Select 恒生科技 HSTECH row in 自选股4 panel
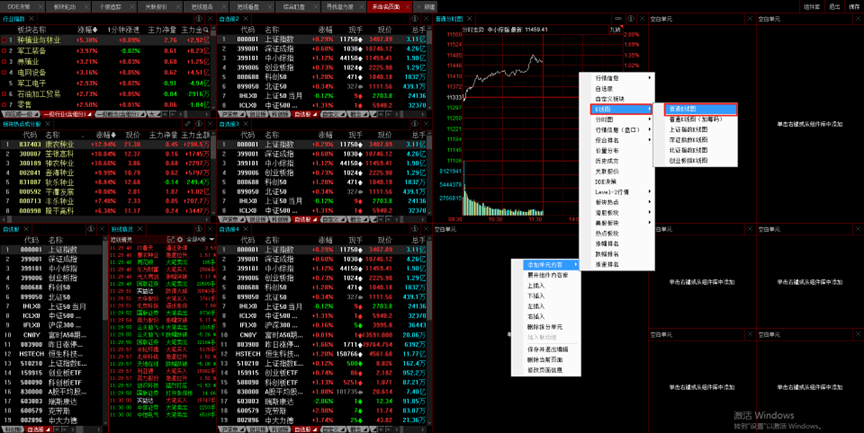864x433 pixels. tap(322, 354)
